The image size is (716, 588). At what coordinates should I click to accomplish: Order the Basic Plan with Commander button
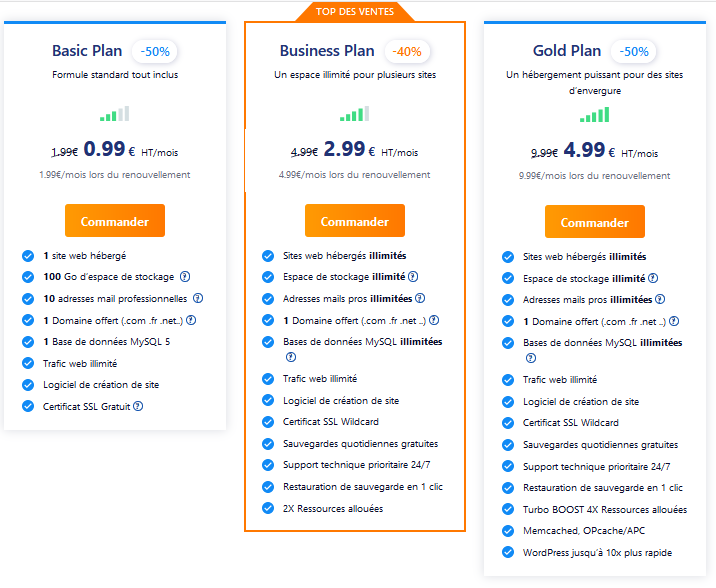coord(115,220)
